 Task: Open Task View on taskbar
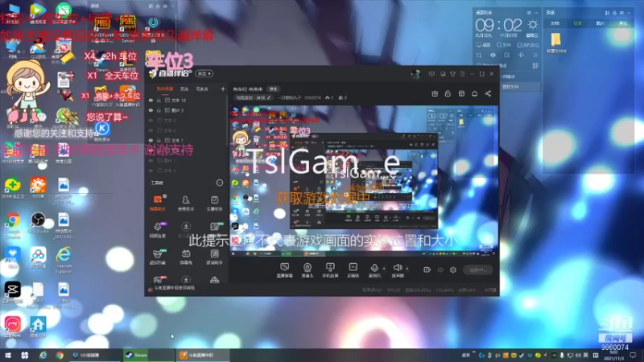click(25, 355)
